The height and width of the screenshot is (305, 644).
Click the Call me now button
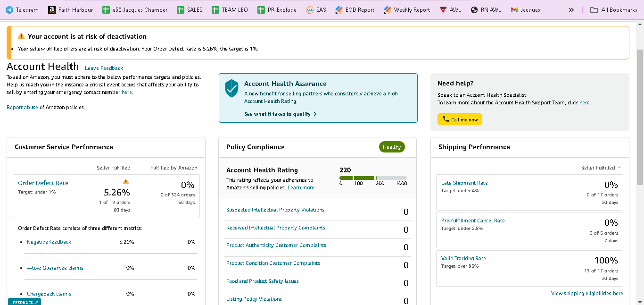click(x=460, y=119)
